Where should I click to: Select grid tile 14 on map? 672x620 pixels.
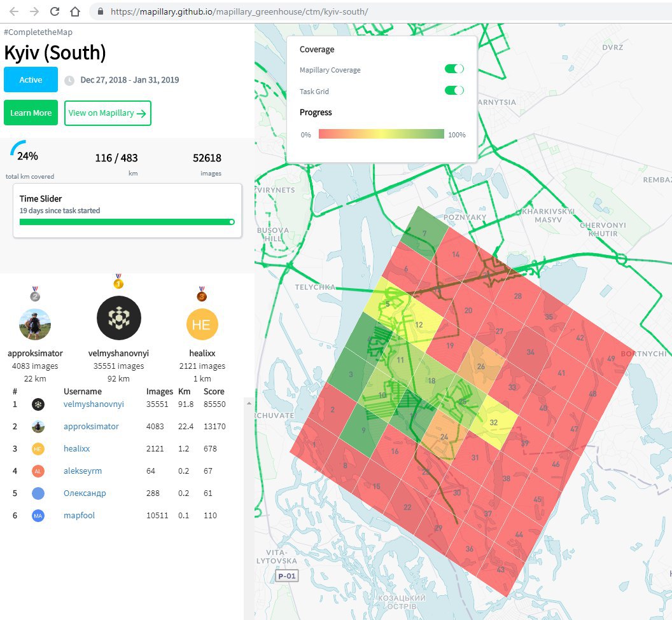pos(456,254)
